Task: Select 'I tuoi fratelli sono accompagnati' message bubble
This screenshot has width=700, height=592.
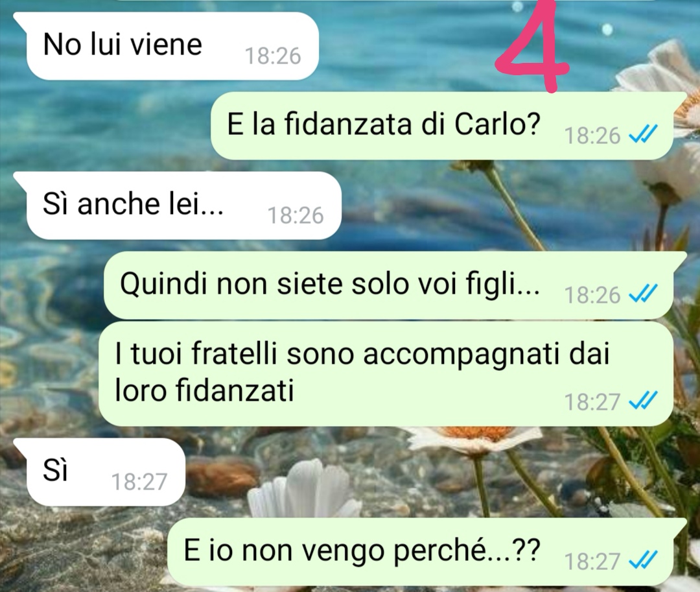Action: coord(386,374)
